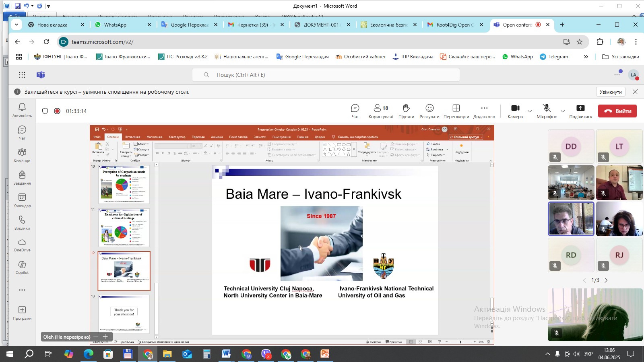Expand the microphone options dropdown arrow
Screen dimensions: 644x362
[x=563, y=111]
